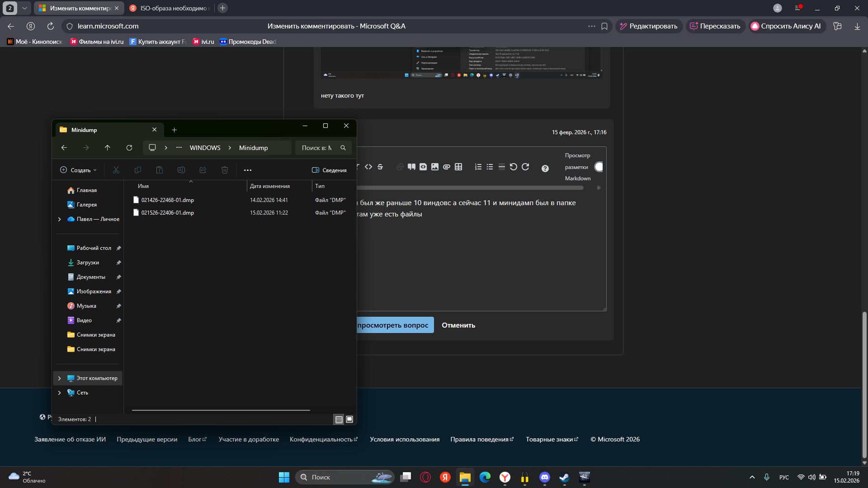Switch to ISO-образа необходимо browser tab
This screenshot has width=868, height=488.
pyautogui.click(x=170, y=8)
